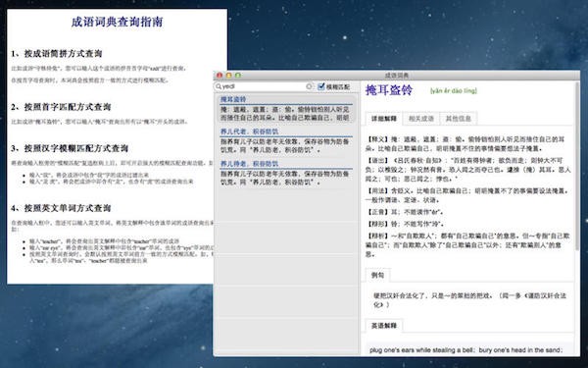Zoom the 成语词典 window with the green button
This screenshot has width=588, height=368.
click(238, 76)
